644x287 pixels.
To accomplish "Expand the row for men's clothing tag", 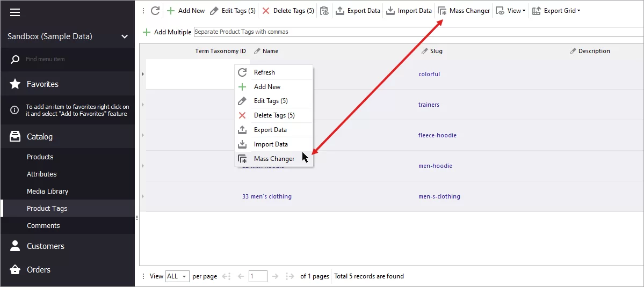I will (x=143, y=196).
